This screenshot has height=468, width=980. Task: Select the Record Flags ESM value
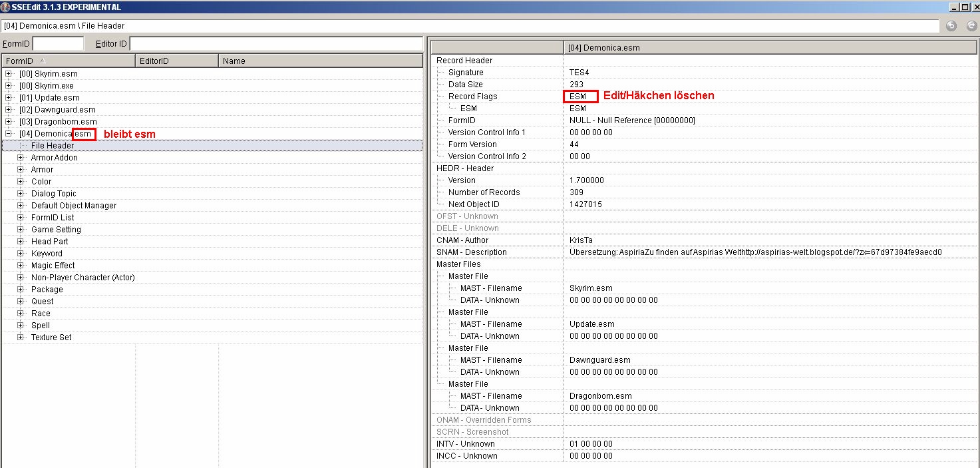click(x=577, y=97)
